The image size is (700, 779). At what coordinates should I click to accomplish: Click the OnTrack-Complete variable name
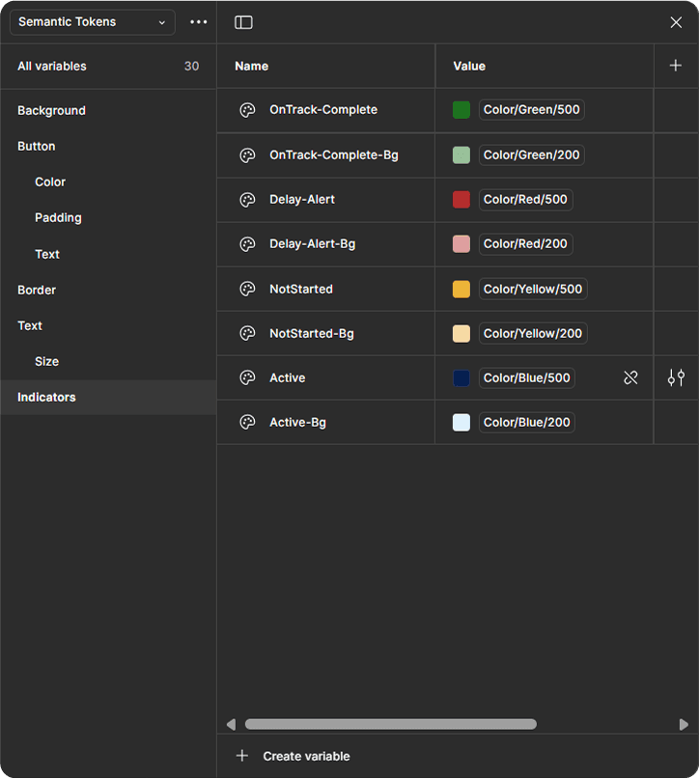(x=323, y=110)
